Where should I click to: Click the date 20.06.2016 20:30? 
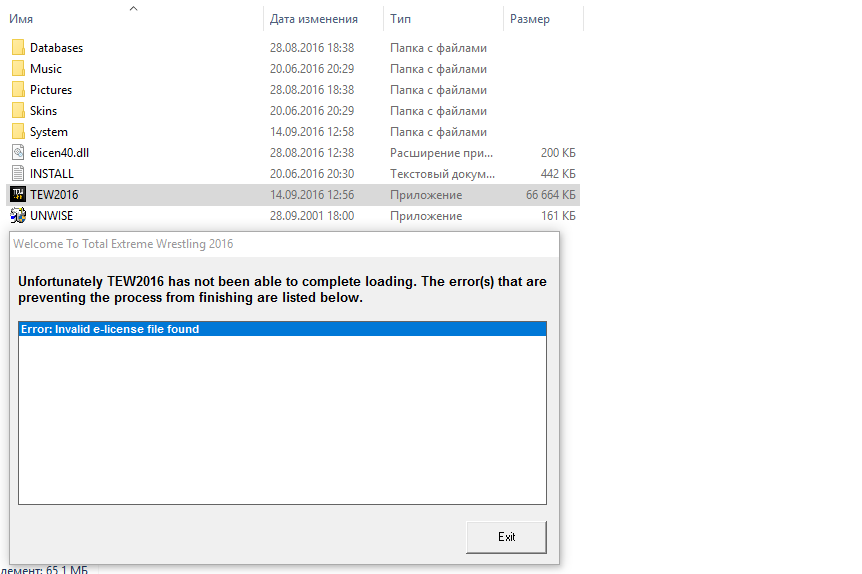click(x=312, y=174)
